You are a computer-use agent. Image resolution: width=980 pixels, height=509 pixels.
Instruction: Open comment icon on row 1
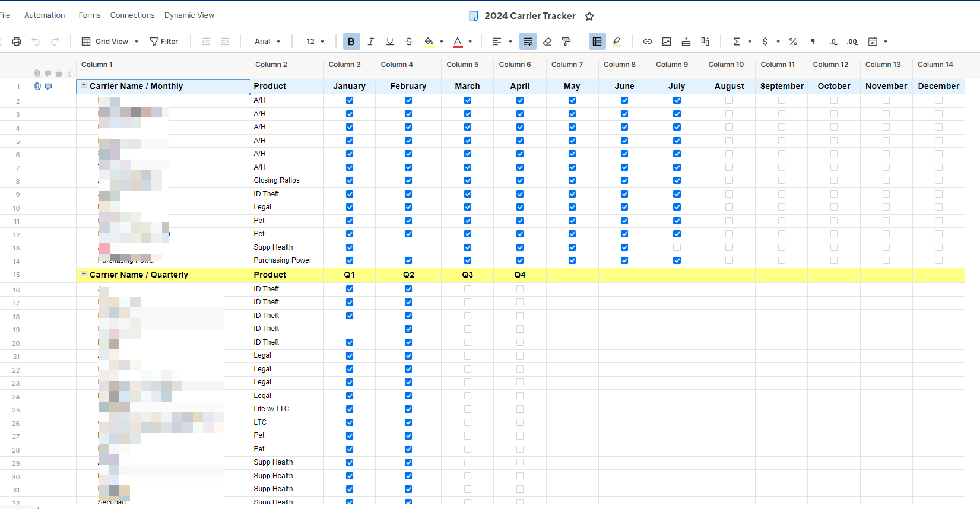[49, 87]
